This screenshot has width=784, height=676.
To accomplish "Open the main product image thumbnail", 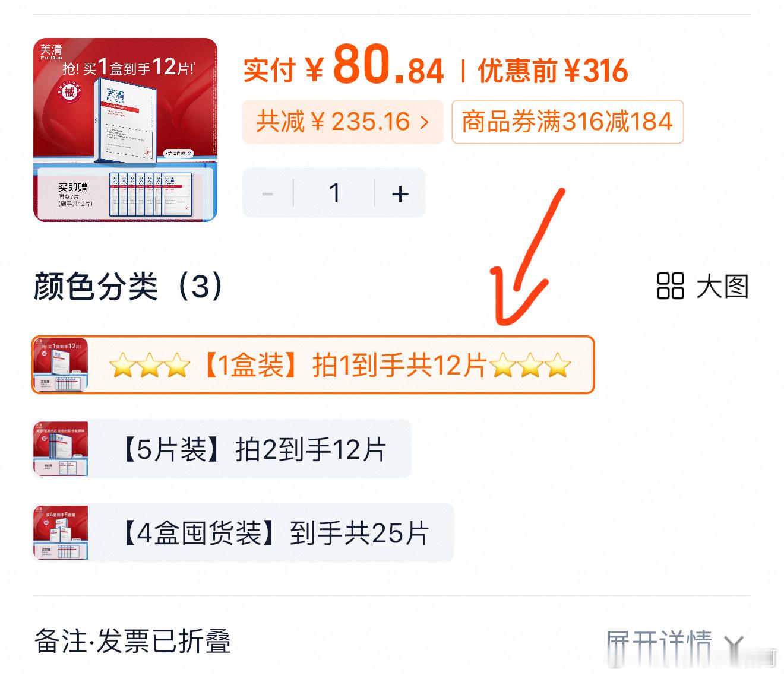I will click(x=125, y=130).
